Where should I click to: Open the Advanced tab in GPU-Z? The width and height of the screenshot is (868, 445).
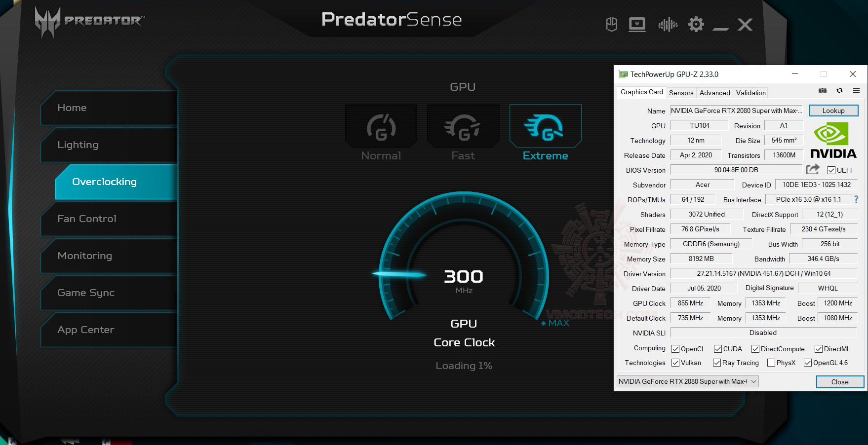(714, 93)
